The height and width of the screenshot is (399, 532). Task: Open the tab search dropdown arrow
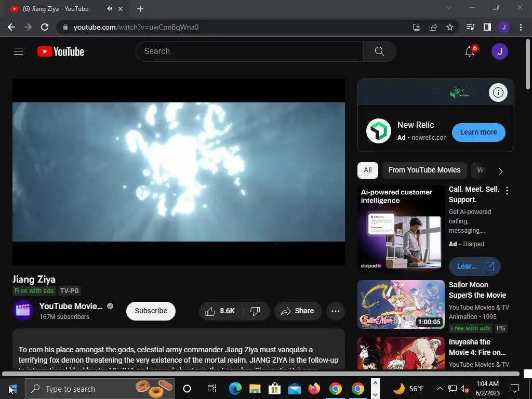click(x=448, y=7)
